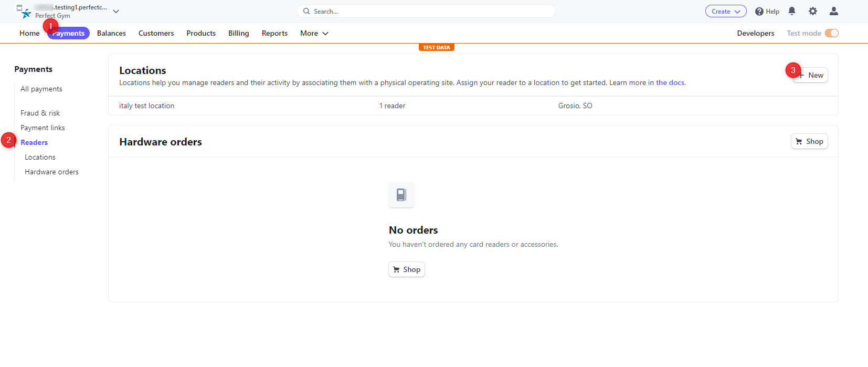This screenshot has height=367, width=868.
Task: Open the notifications bell icon
Action: pyautogui.click(x=792, y=11)
